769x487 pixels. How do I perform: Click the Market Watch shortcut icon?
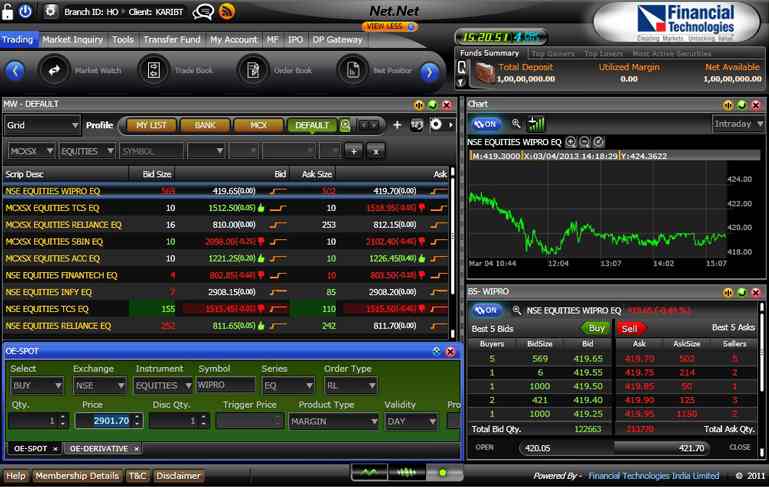54,70
